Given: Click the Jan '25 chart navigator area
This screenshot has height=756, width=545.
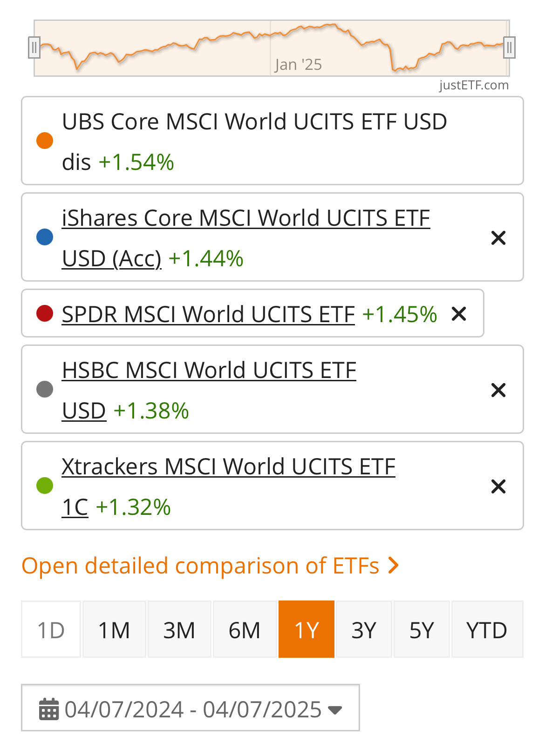Looking at the screenshot, I should 298,64.
